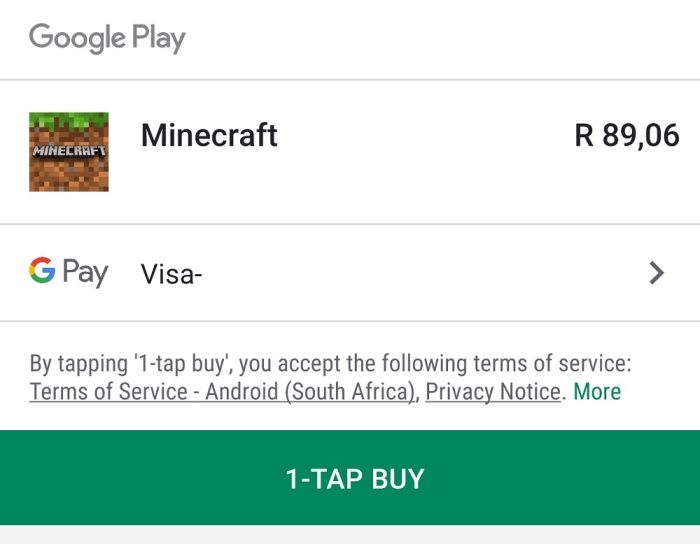Tap the grey area below the buy button
Screen dimensions: 700x544
350,534
